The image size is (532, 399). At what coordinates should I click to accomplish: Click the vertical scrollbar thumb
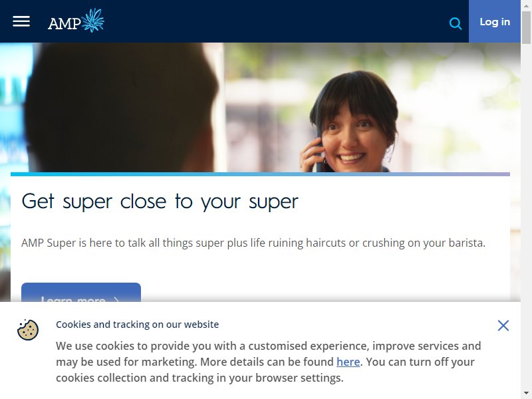[526, 27]
